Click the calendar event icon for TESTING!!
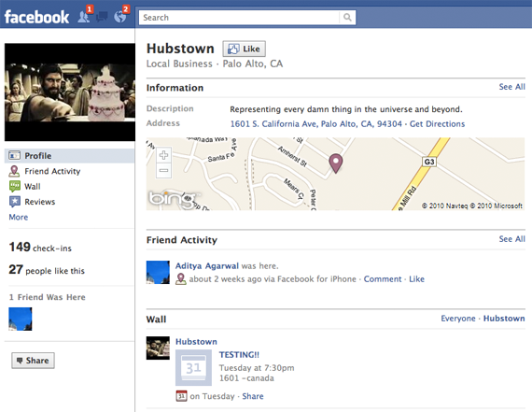The width and height of the screenshot is (532, 412). tap(193, 368)
